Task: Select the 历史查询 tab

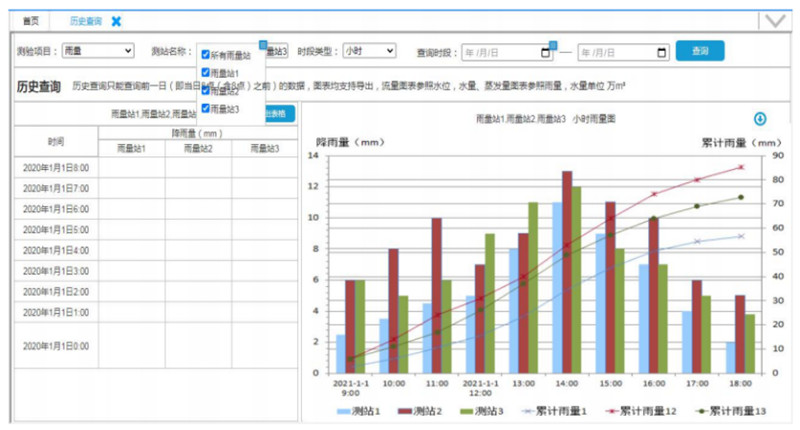Action: tap(85, 21)
